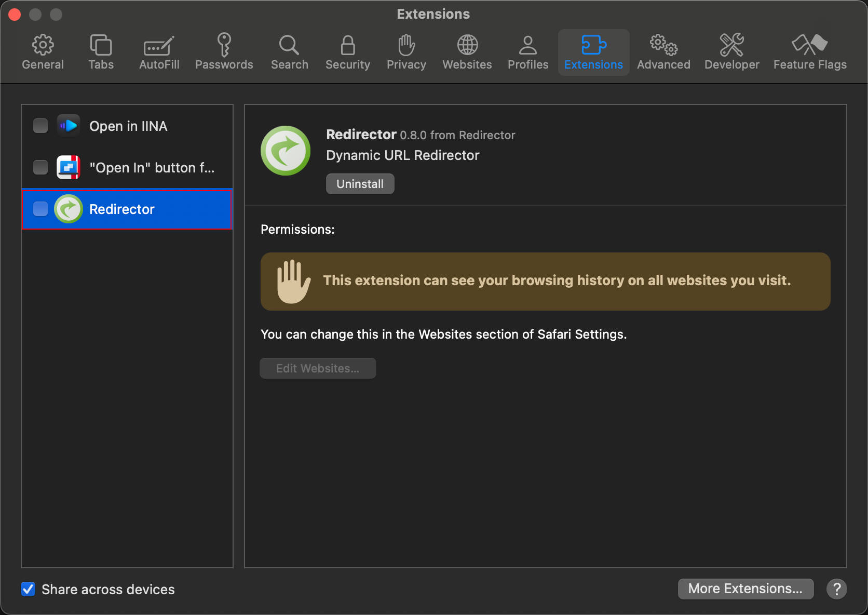Open the Search settings tab
The image size is (868, 615).
[x=289, y=52]
